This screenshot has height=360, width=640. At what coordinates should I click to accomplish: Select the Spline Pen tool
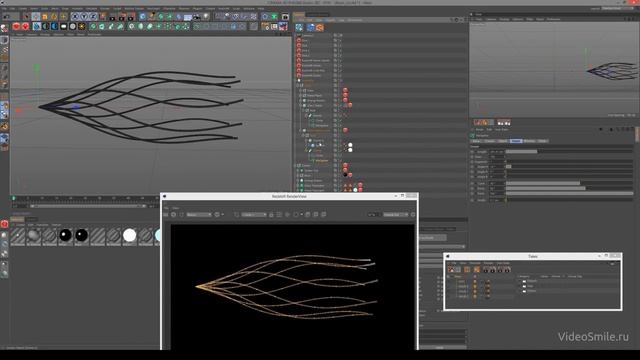coord(152,16)
